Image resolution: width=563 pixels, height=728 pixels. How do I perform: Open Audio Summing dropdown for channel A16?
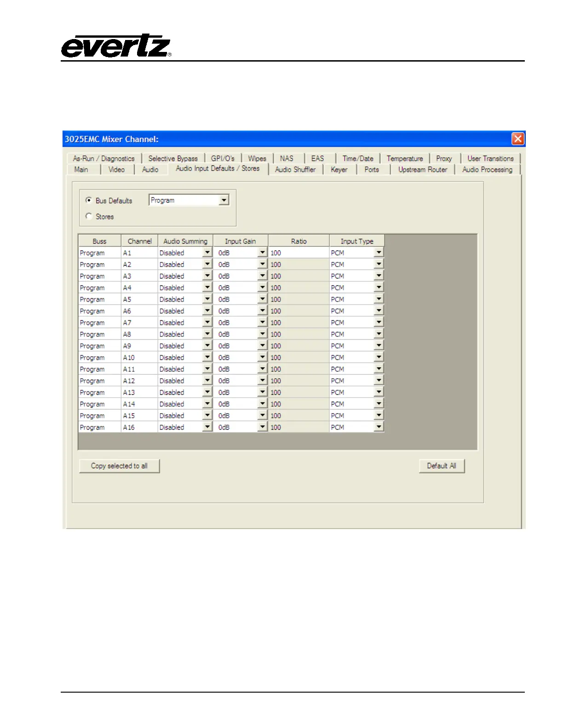coord(207,427)
